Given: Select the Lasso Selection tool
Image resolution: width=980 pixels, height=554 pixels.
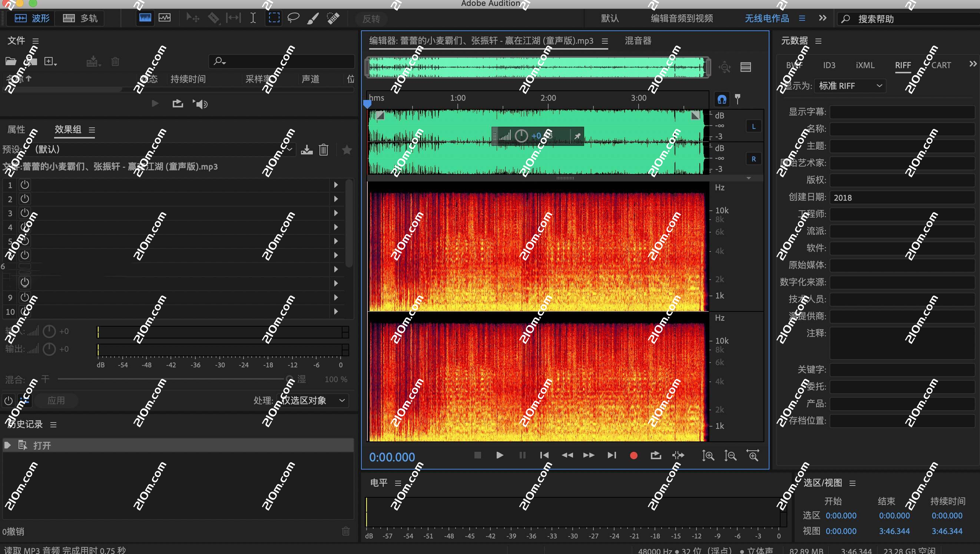Looking at the screenshot, I should (293, 18).
